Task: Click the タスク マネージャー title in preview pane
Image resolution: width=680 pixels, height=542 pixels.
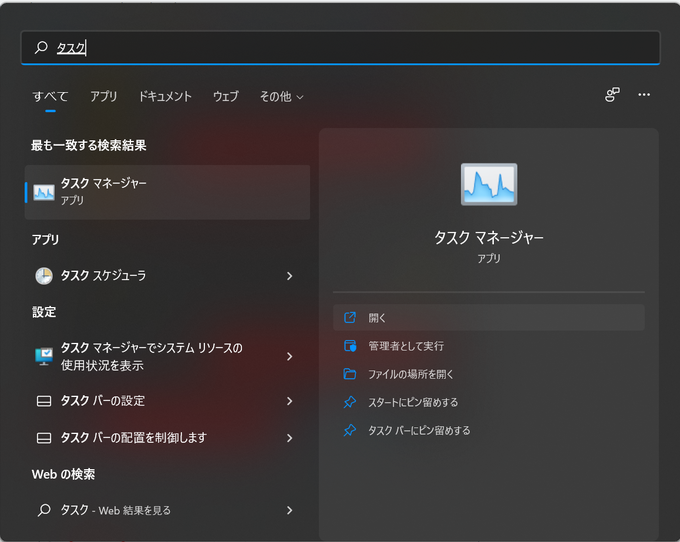Action: (x=489, y=238)
